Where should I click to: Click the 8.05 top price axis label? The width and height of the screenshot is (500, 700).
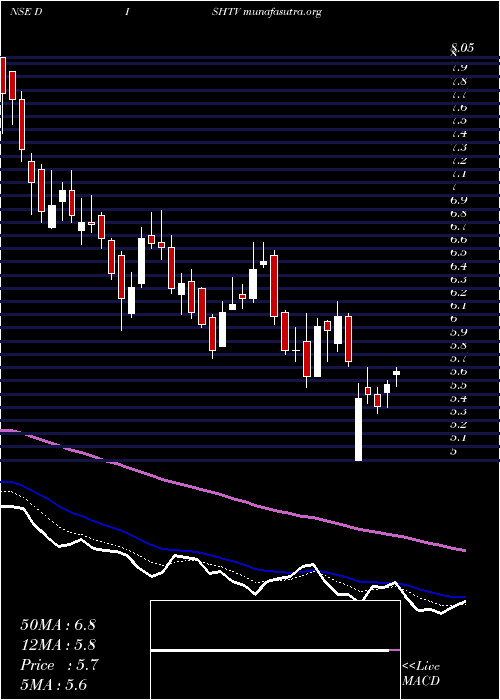click(462, 48)
